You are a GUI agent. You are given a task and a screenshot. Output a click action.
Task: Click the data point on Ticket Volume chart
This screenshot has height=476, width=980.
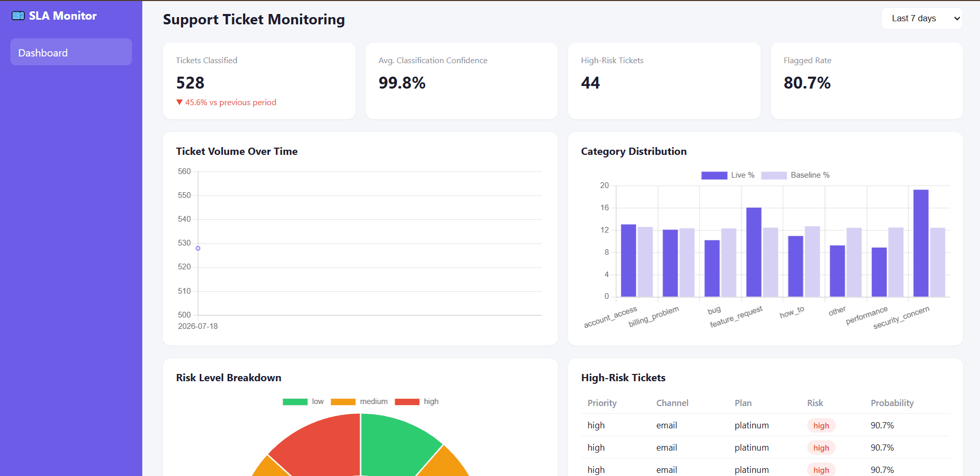click(x=198, y=249)
